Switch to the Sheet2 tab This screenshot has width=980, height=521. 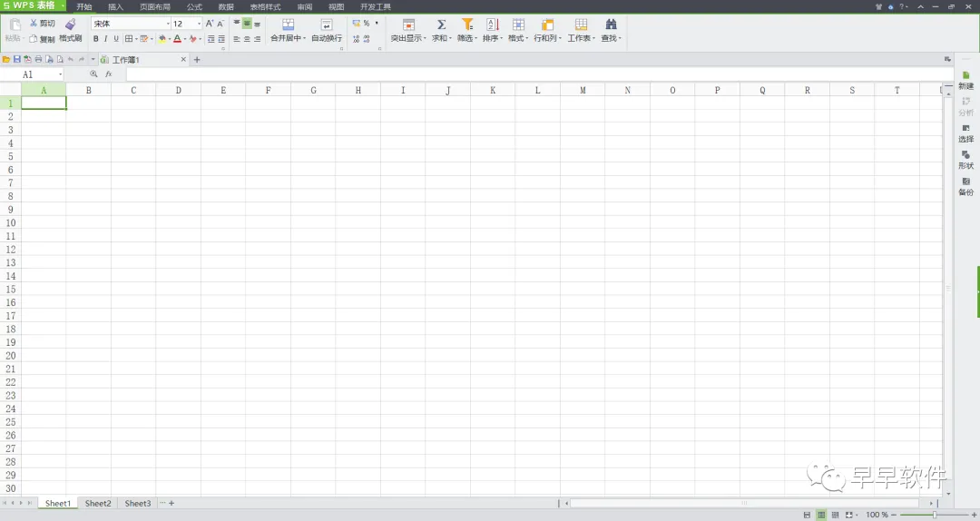tap(98, 503)
